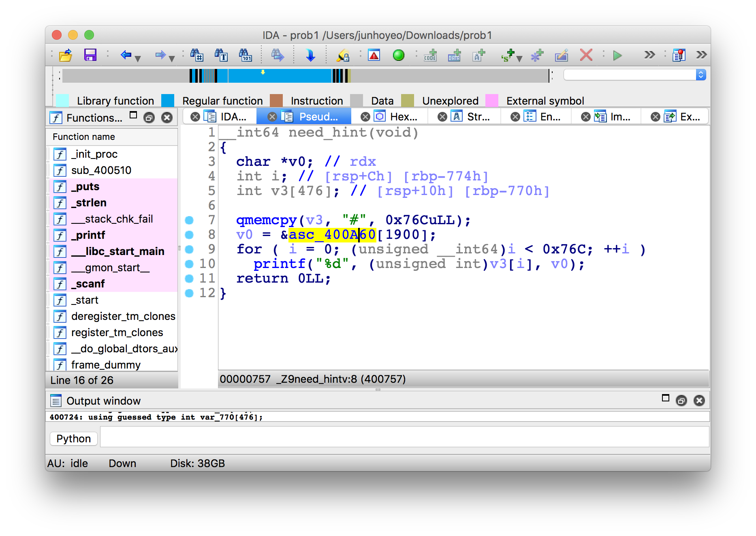Toggle breakpoint dot on line 8

[x=189, y=235]
